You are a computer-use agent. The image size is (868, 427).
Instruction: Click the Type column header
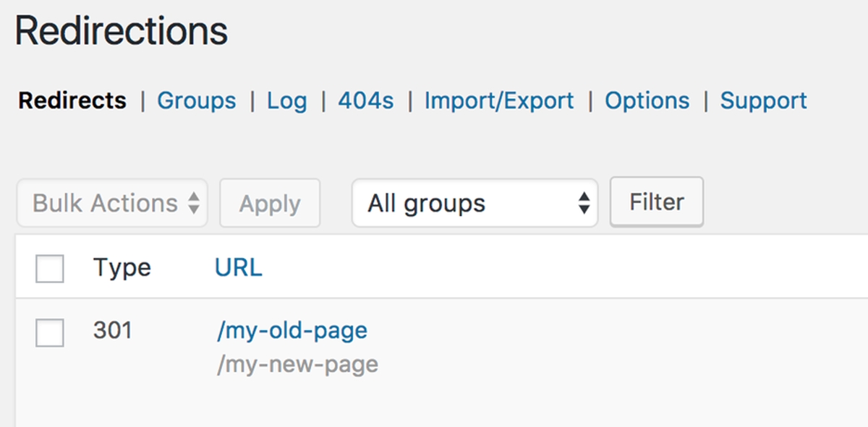click(122, 268)
